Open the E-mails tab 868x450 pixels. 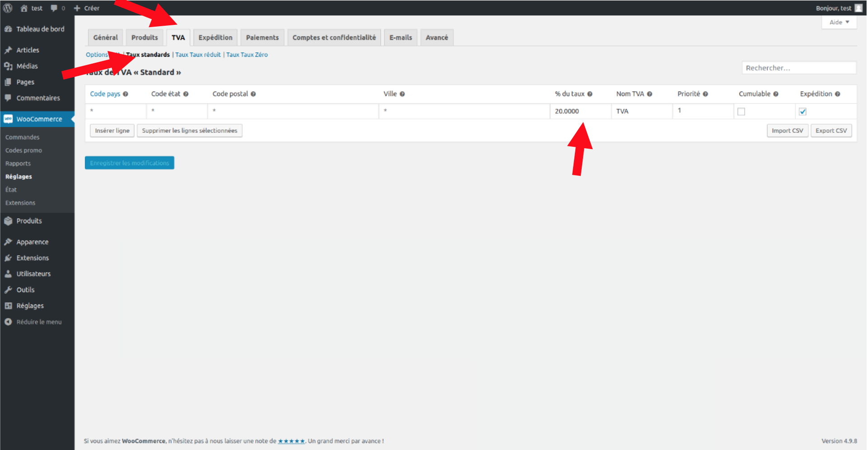point(401,37)
